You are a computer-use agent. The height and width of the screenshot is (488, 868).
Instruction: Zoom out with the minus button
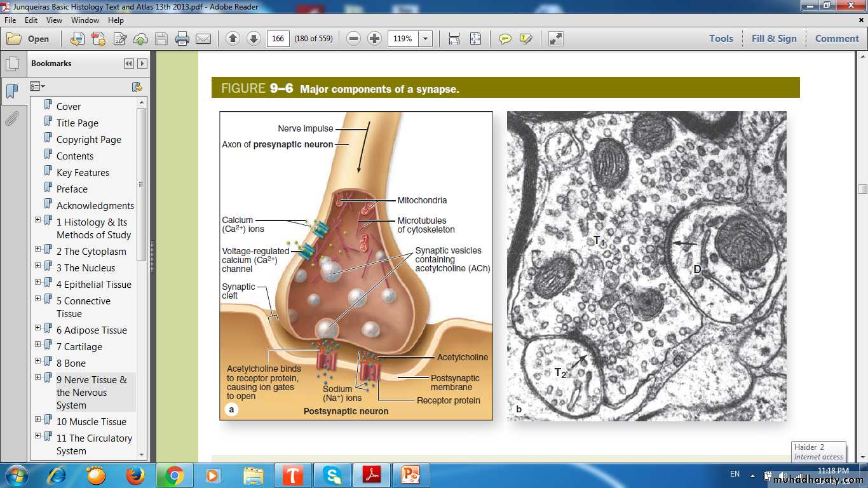coord(354,39)
